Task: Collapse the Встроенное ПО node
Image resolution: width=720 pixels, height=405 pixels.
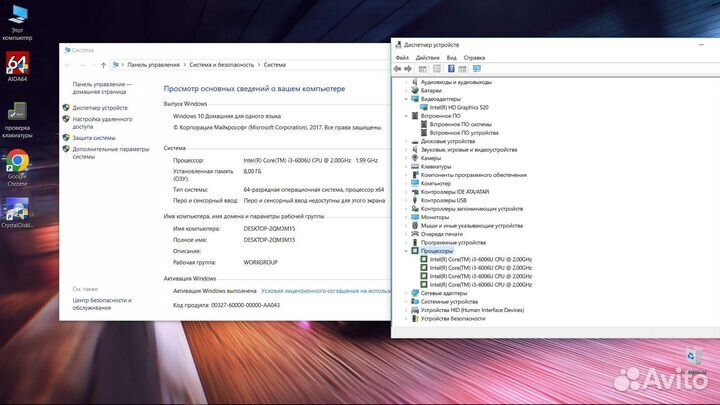Action: point(406,116)
